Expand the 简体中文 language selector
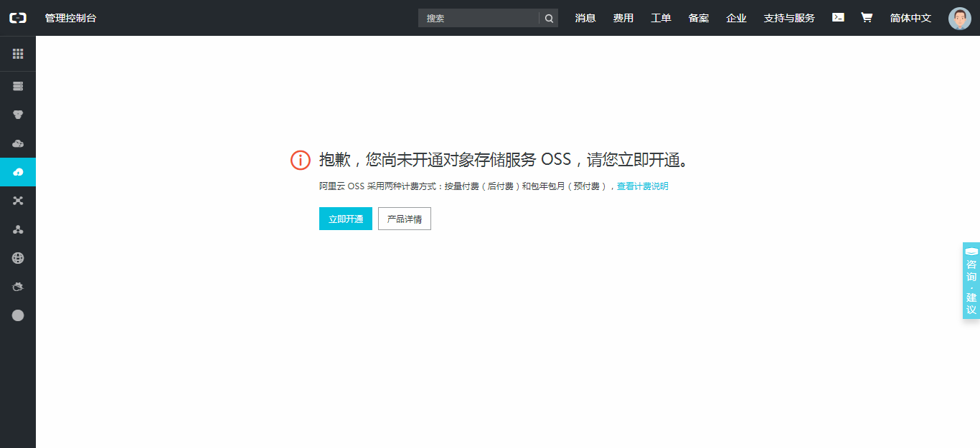Viewport: 980px width, 448px height. pyautogui.click(x=910, y=17)
